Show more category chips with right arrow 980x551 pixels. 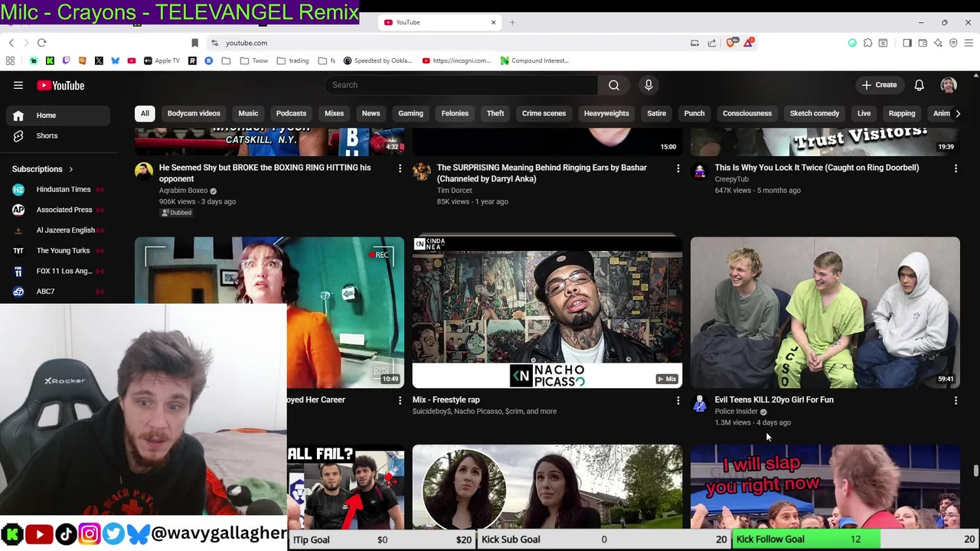coord(957,113)
